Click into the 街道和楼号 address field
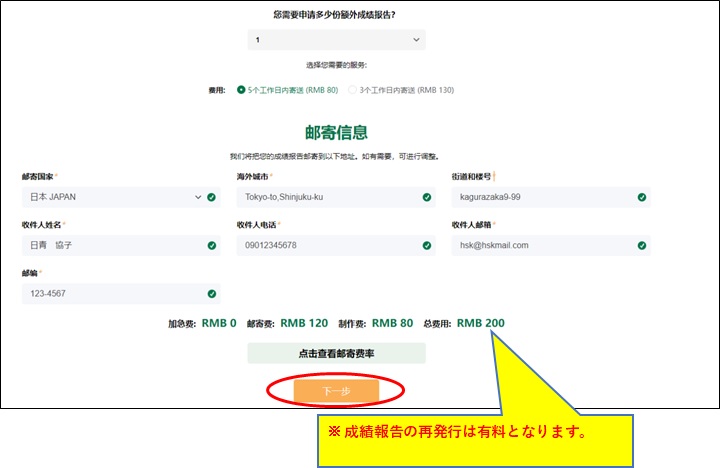The image size is (720, 468). coord(540,197)
